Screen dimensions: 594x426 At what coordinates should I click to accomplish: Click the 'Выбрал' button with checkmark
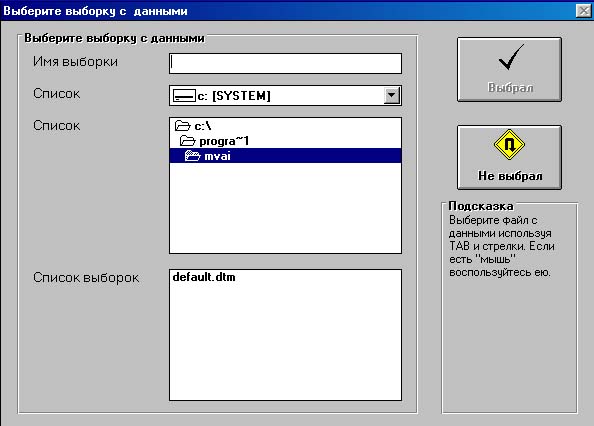coord(510,70)
